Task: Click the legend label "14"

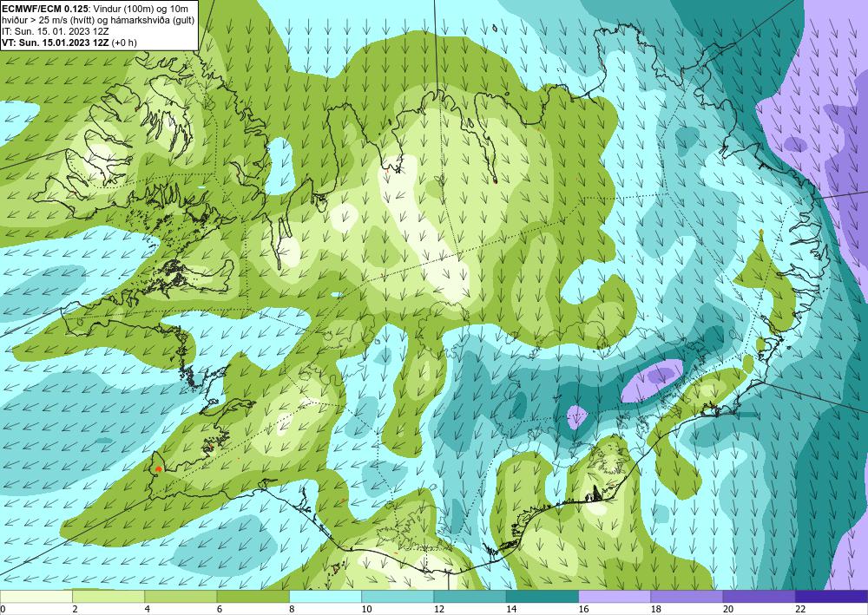Action: pos(512,609)
